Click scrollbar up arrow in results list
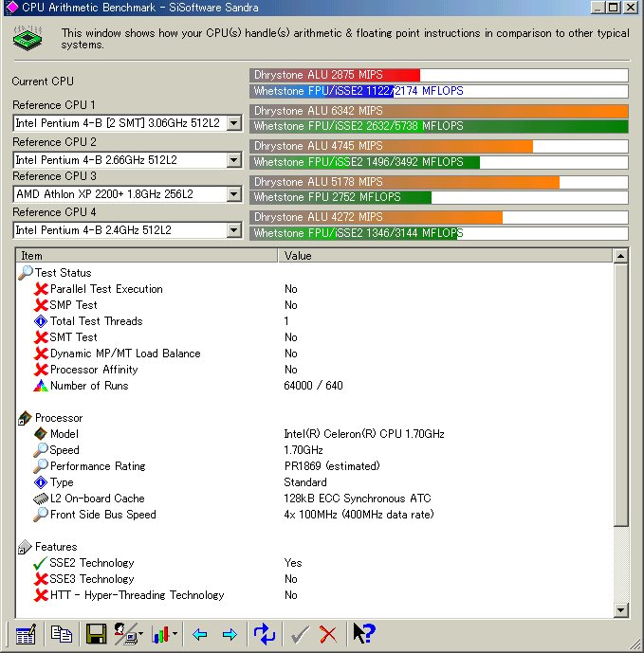This screenshot has height=653, width=644. [620, 256]
